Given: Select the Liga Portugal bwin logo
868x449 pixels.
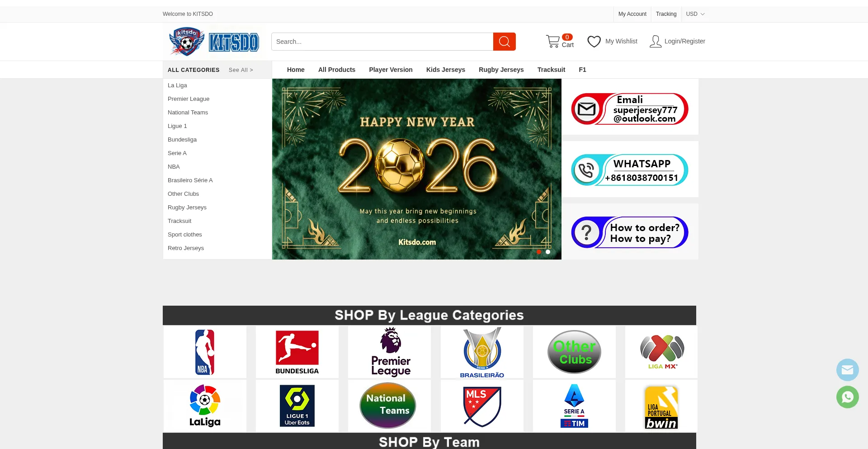Looking at the screenshot, I should (x=661, y=406).
